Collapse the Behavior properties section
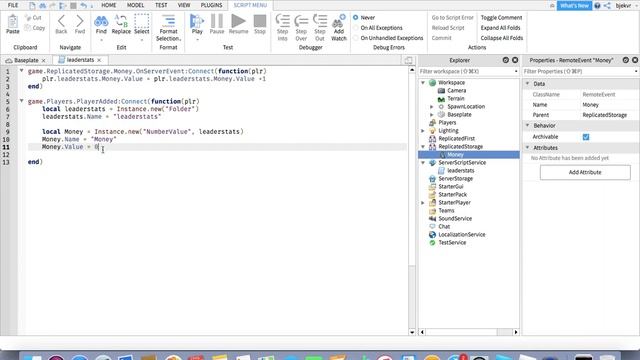The height and width of the screenshot is (360, 640). [x=527, y=125]
